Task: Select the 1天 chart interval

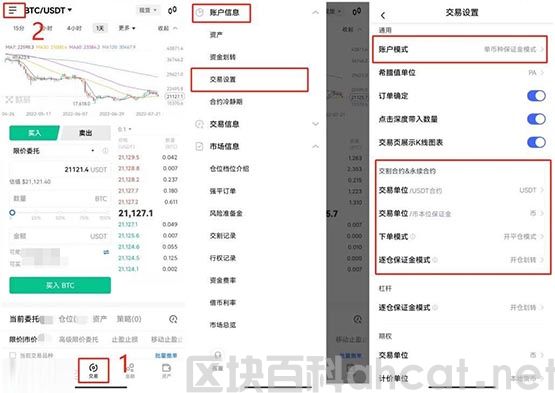Action: 100,28
